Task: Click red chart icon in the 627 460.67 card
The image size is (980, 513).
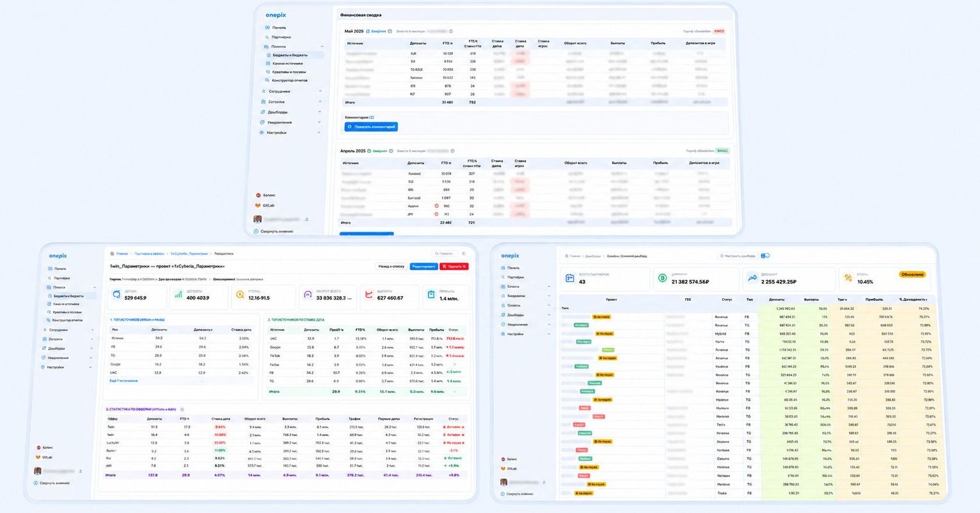Action: (x=369, y=295)
